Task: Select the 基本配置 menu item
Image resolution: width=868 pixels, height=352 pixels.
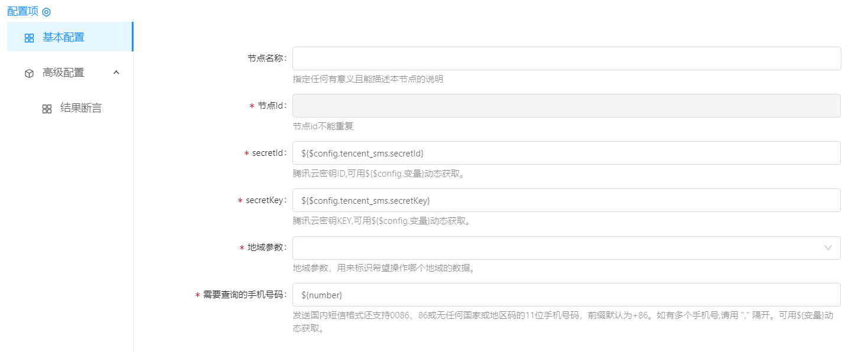Action: [x=63, y=37]
